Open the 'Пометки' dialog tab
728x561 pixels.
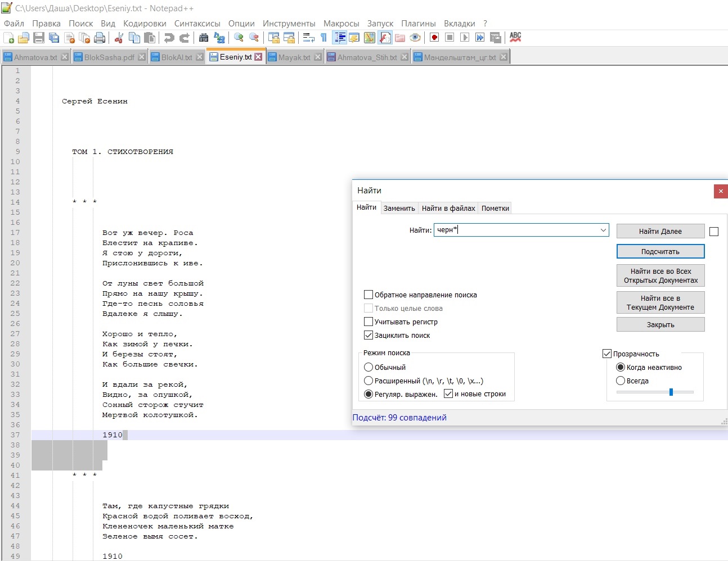click(495, 208)
